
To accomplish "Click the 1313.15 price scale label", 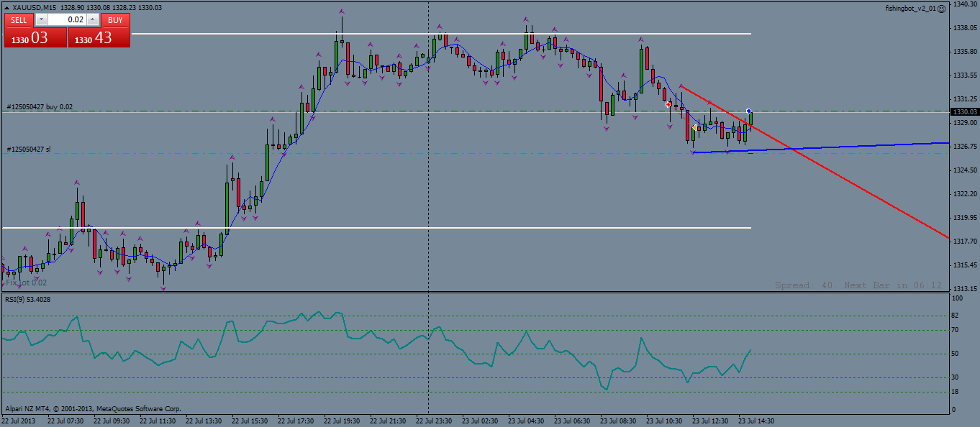I will pos(964,288).
